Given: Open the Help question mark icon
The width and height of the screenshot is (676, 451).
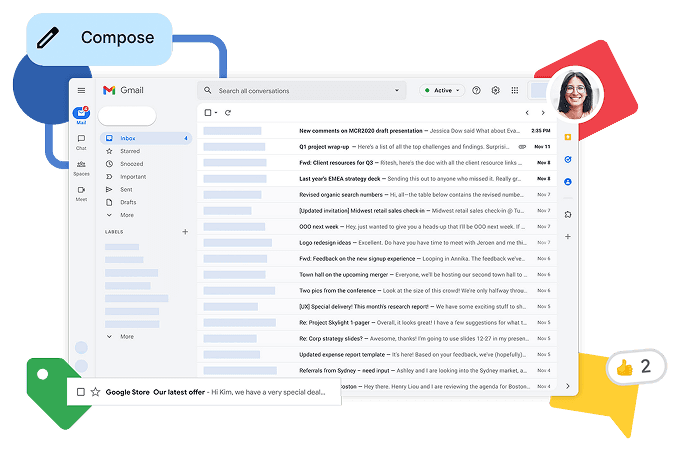Looking at the screenshot, I should pos(476,91).
